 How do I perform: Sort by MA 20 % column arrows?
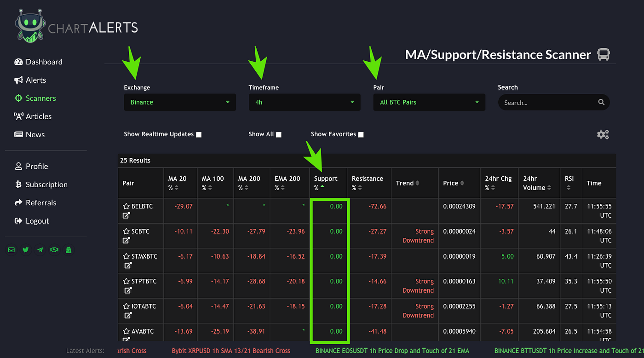coord(176,188)
